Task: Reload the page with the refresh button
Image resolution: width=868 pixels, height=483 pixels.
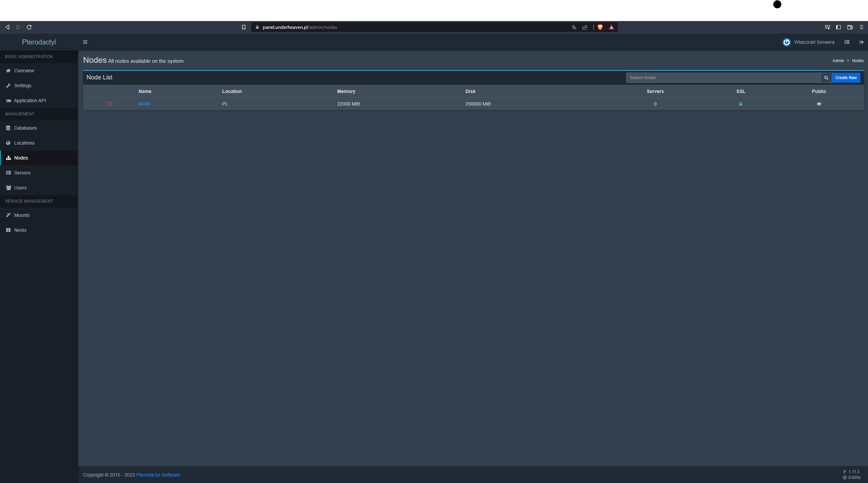Action: [29, 27]
